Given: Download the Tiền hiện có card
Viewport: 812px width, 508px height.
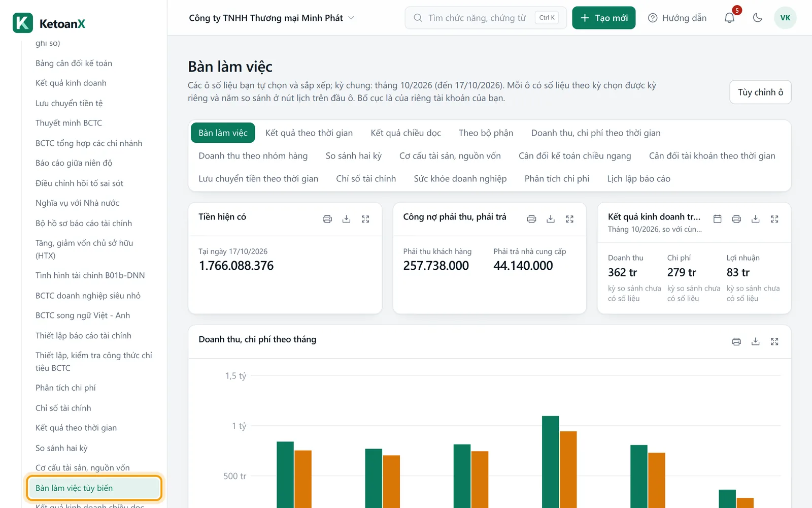Looking at the screenshot, I should 346,219.
